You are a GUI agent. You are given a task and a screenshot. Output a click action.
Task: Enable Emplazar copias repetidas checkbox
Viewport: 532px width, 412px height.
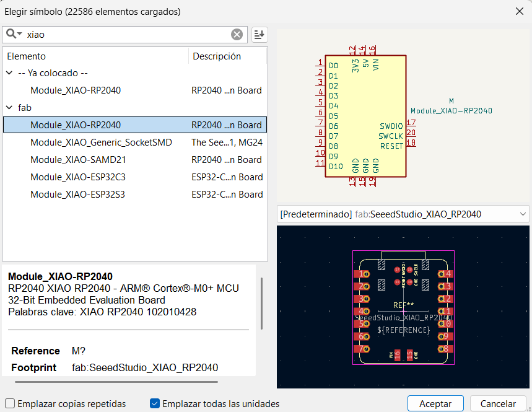click(10, 403)
